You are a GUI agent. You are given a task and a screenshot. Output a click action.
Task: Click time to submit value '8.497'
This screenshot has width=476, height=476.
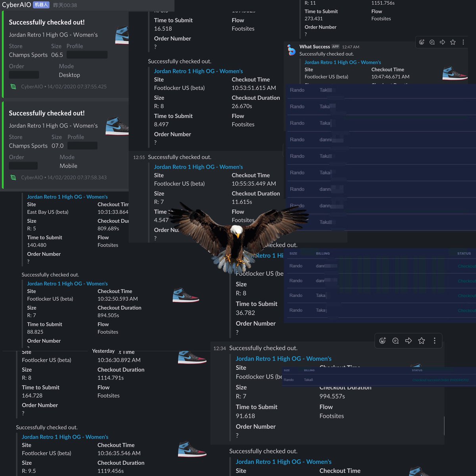[x=161, y=125]
